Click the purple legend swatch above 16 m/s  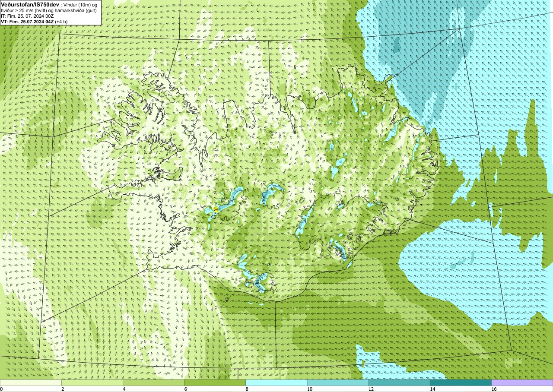[522, 383]
